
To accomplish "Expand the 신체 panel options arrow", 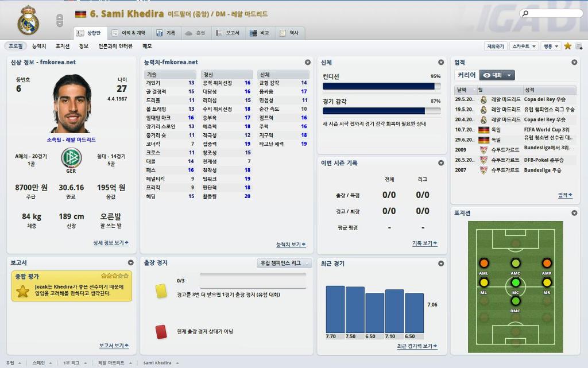I will coord(441,62).
